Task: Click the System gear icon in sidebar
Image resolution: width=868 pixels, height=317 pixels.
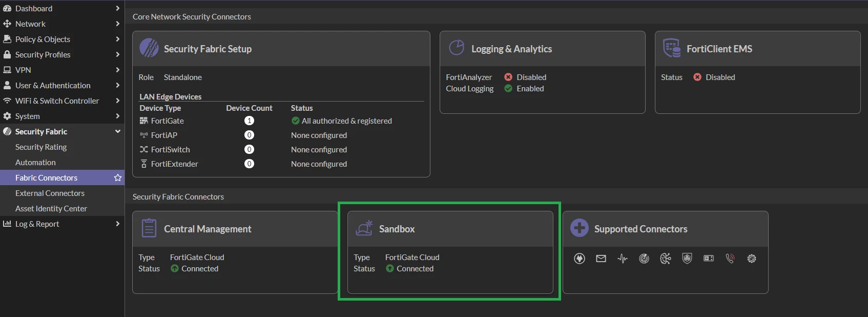Action: (7, 116)
